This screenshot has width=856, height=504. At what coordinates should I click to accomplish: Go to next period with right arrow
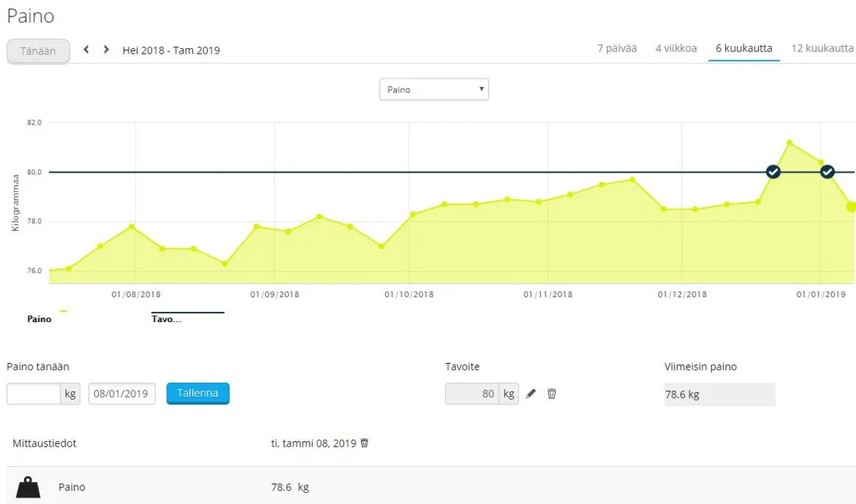pos(107,50)
